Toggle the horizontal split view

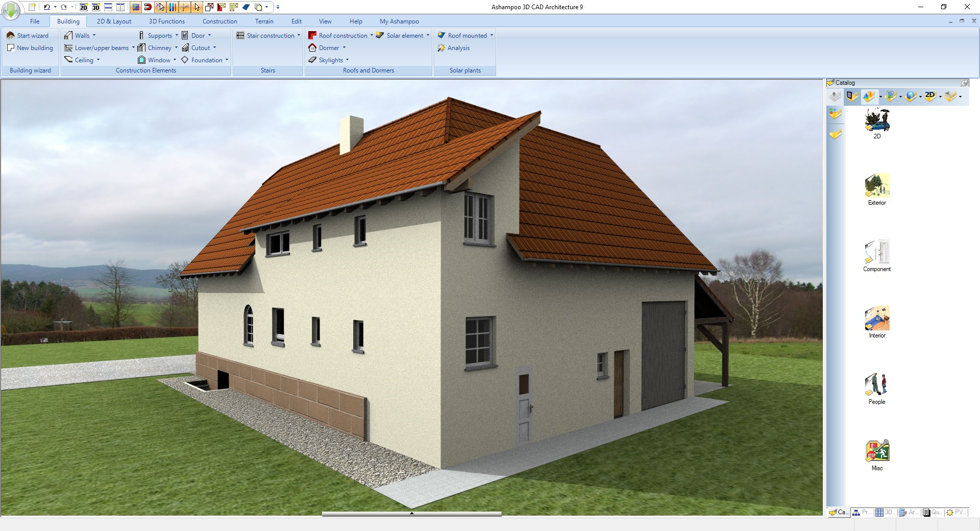tap(108, 7)
